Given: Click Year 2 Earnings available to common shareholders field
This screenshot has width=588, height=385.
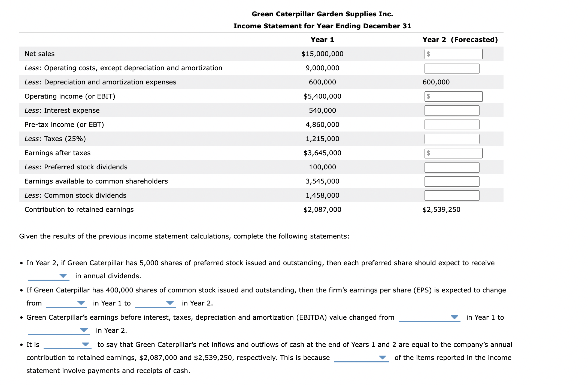Looking at the screenshot, I should [452, 181].
